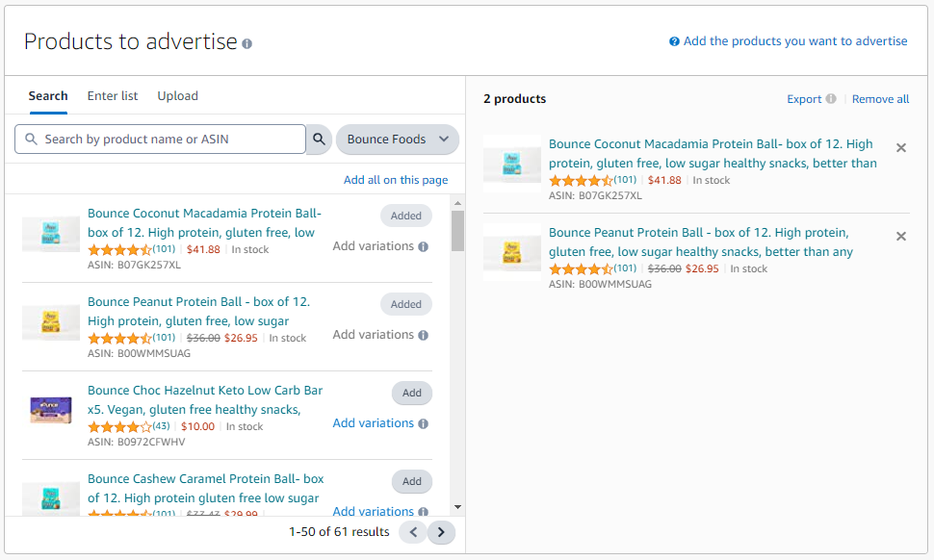
Task: Open Bounce Peanut Protein Ball title in search list
Action: (x=199, y=311)
